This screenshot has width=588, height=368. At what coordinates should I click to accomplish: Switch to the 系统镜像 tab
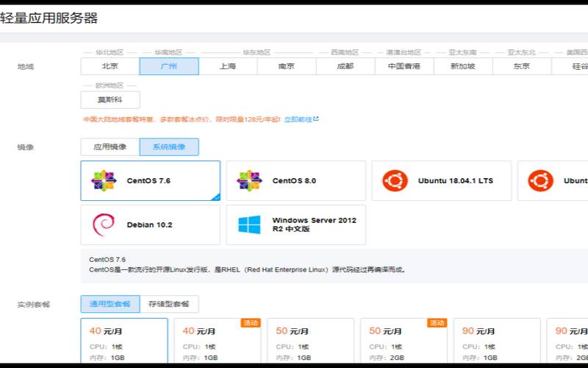coord(169,146)
